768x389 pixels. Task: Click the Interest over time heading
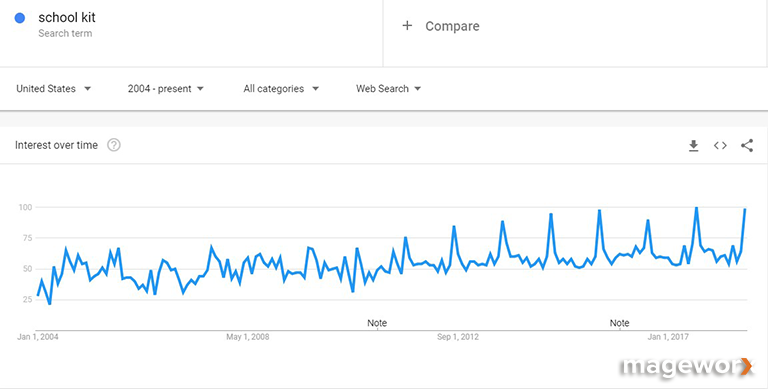56,145
